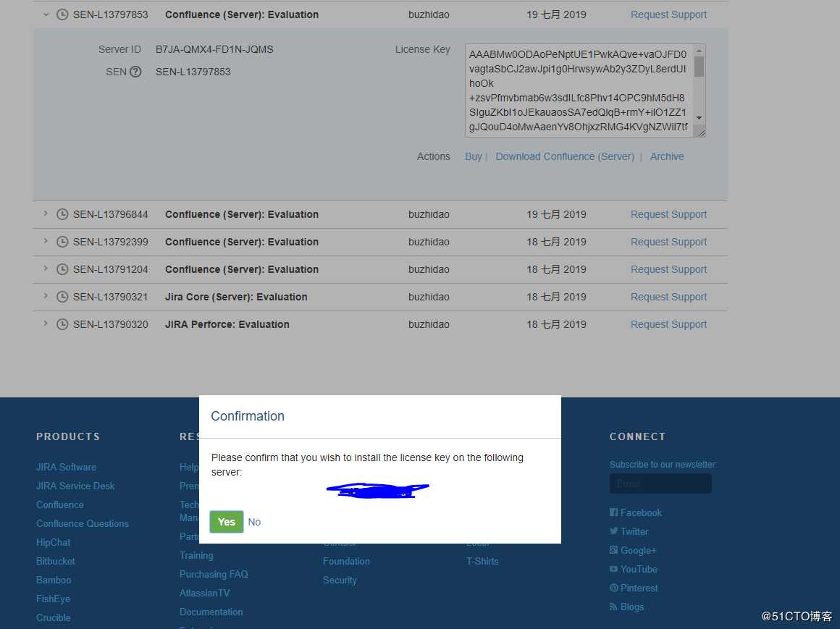The image size is (840, 629).
Task: Collapse the SEN-L13797853 license row
Action: coord(46,14)
